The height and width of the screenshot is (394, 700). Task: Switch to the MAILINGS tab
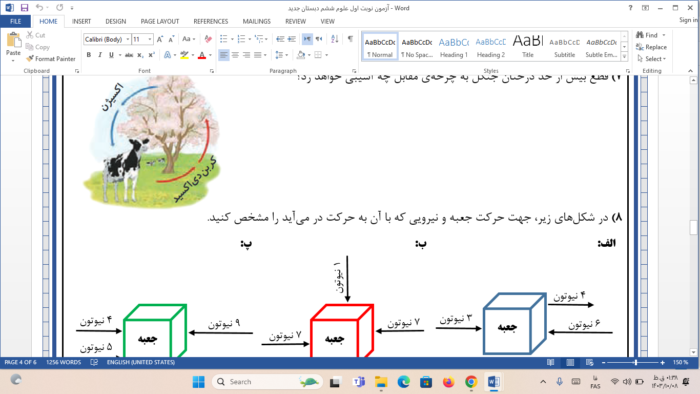coord(256,21)
